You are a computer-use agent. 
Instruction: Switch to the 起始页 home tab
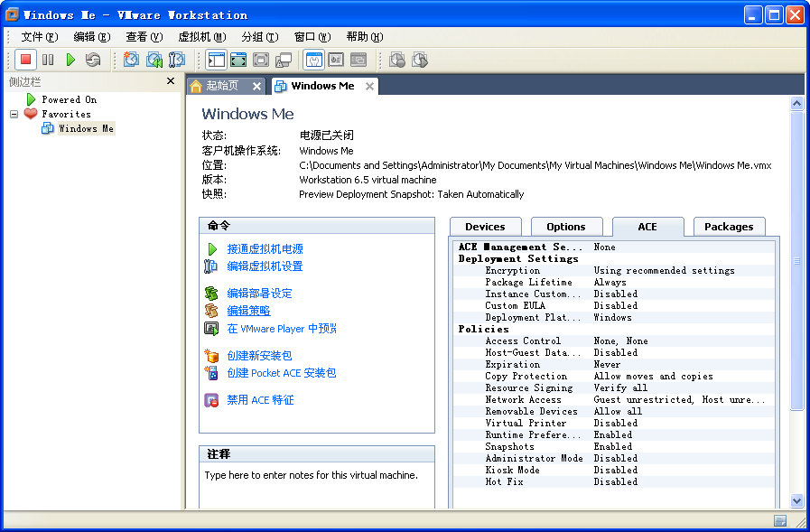click(x=223, y=86)
